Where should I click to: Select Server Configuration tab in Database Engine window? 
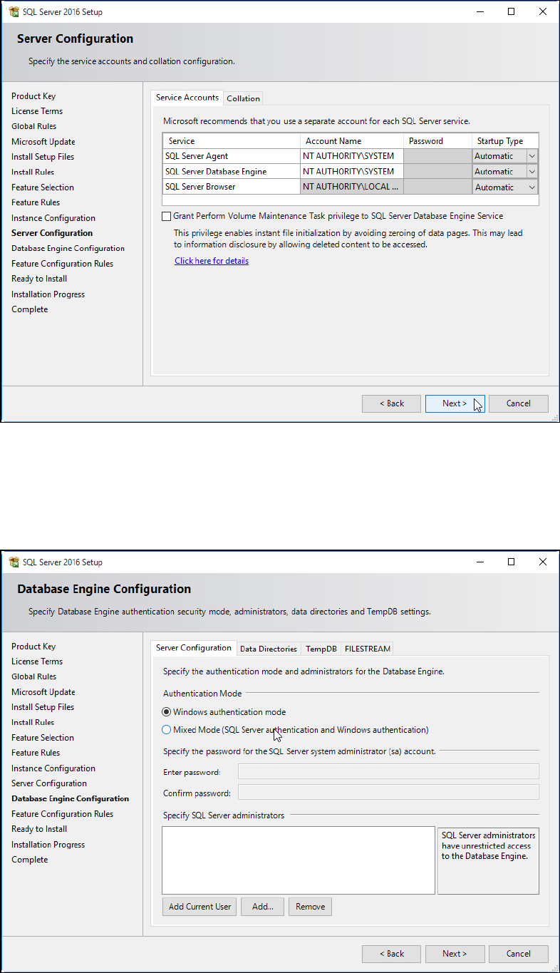194,648
